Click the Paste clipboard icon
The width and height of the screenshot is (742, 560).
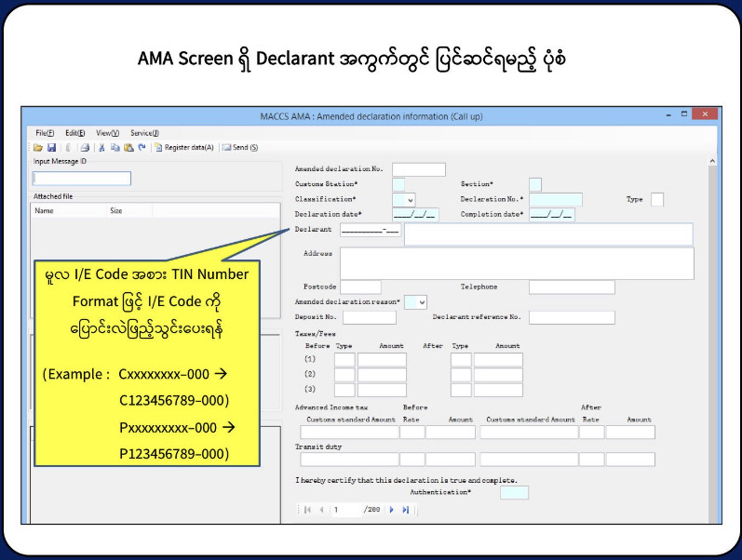(x=128, y=148)
